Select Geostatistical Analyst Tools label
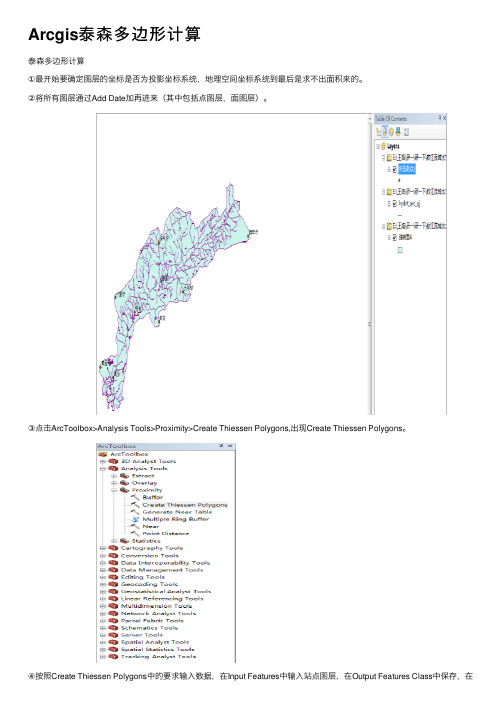Viewport: 504px width, 713px height. click(x=166, y=592)
